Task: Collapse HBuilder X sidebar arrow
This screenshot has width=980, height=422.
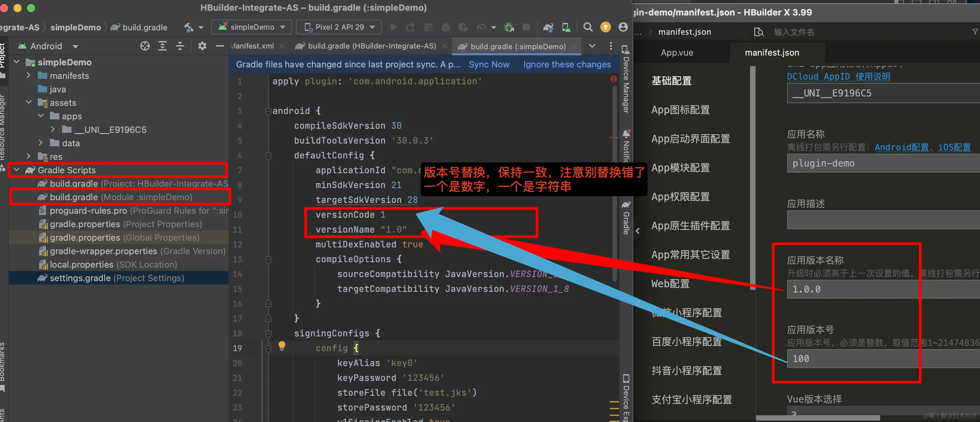Action: tap(638, 231)
